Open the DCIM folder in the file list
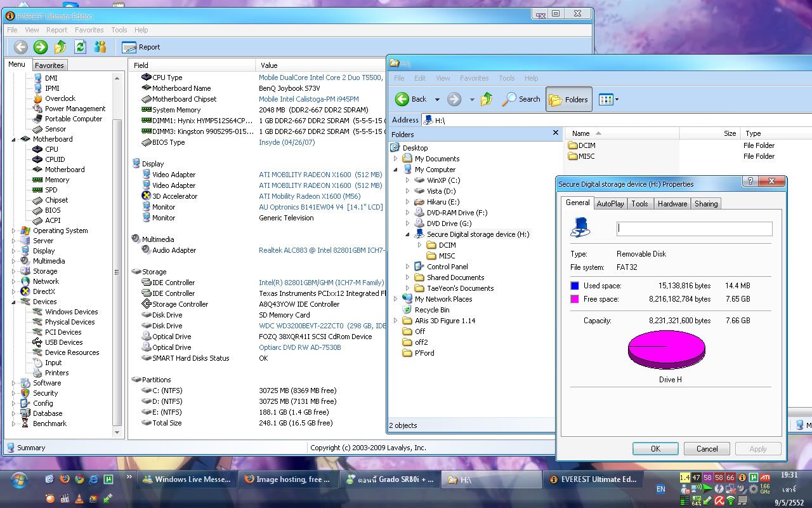 coord(582,145)
